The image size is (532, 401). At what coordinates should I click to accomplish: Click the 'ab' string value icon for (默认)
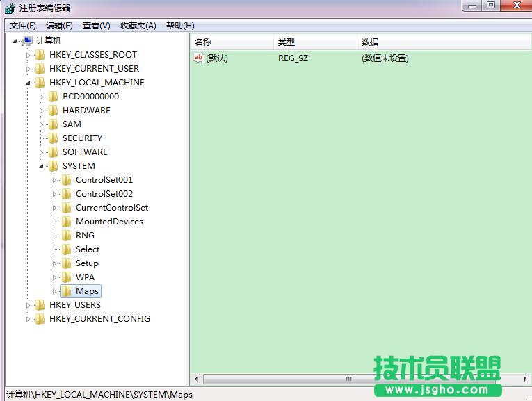pyautogui.click(x=199, y=58)
